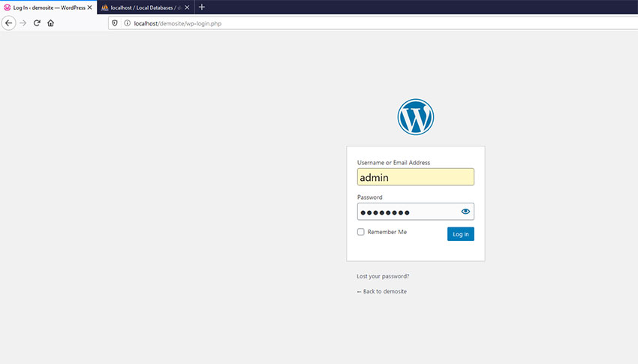Go to the browser home page
Image resolution: width=638 pixels, height=364 pixels.
[50, 23]
